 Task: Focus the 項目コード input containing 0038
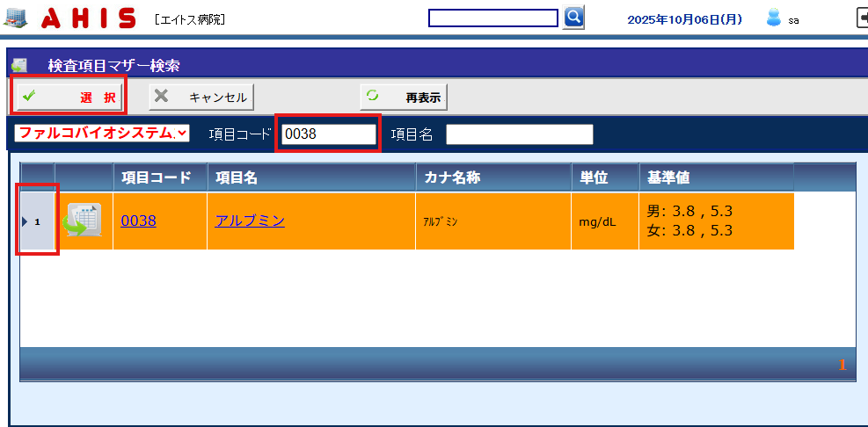[327, 134]
